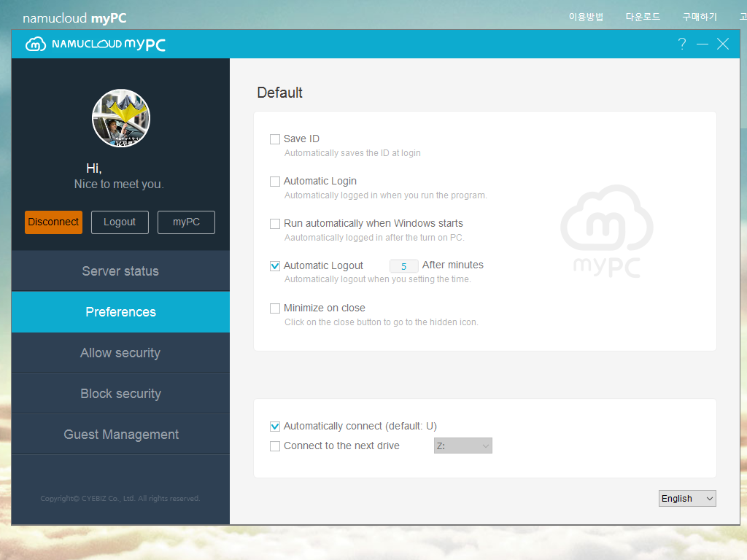
Task: Click the Default section heading
Action: pyautogui.click(x=279, y=93)
